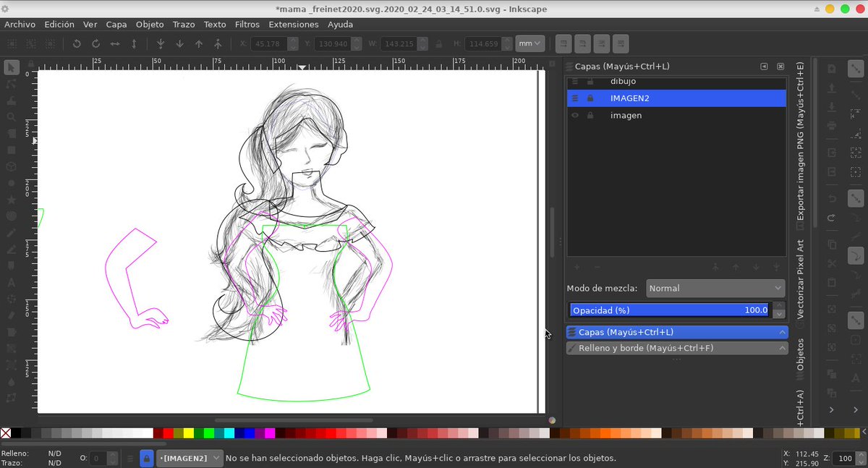Viewport: 868px width, 468px height.
Task: Toggle lock on dibujo layer
Action: click(590, 82)
